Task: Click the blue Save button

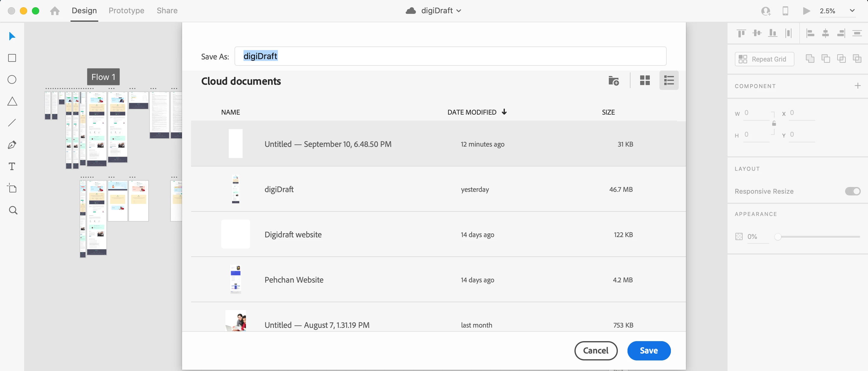Action: click(x=649, y=350)
